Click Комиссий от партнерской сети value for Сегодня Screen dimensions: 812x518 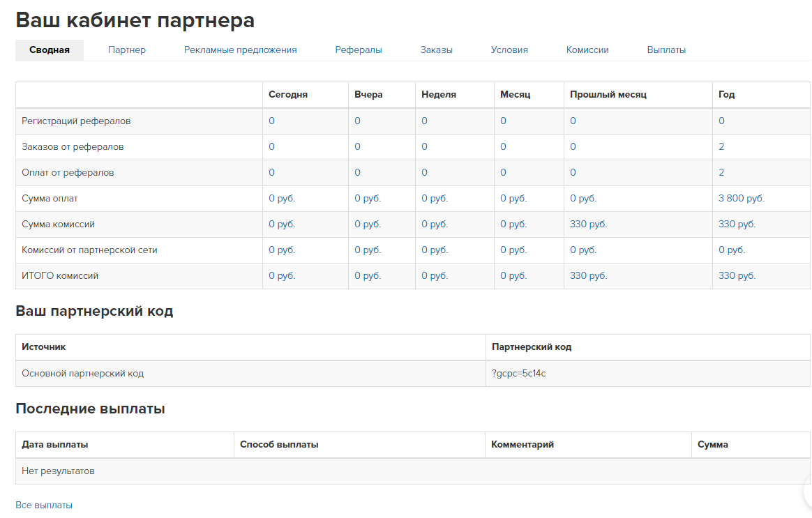[282, 250]
